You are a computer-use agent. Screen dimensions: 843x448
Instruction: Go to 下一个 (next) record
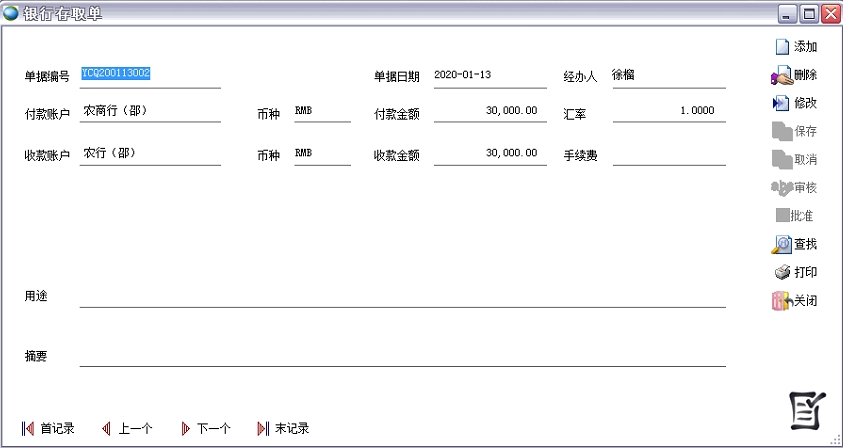tap(184, 428)
